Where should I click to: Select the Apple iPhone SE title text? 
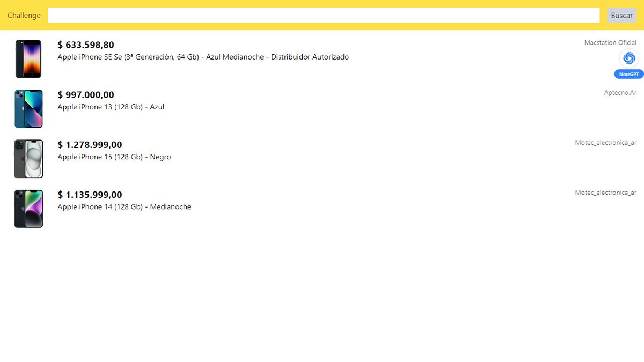[203, 57]
